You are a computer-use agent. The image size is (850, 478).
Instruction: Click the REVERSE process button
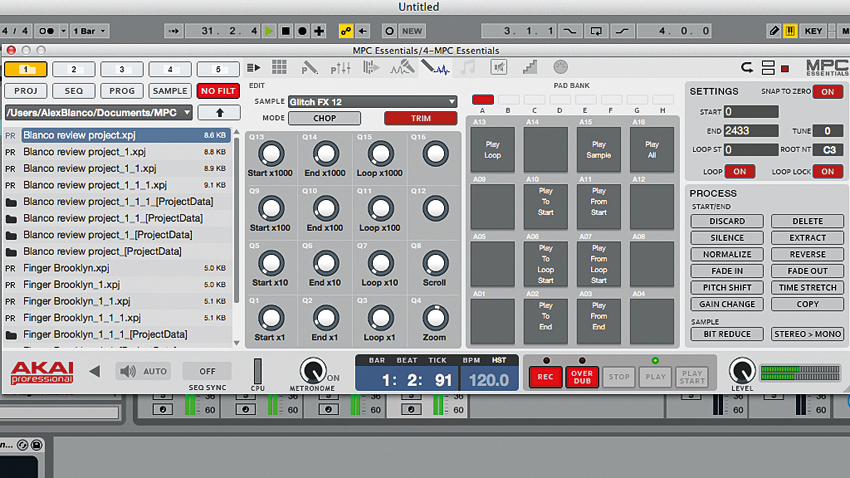pos(807,254)
